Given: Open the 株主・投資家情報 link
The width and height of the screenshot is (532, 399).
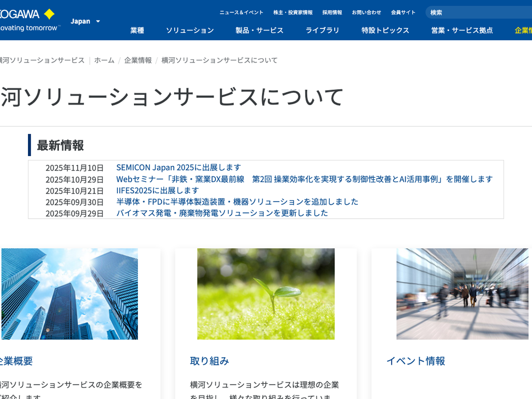Looking at the screenshot, I should (x=293, y=12).
